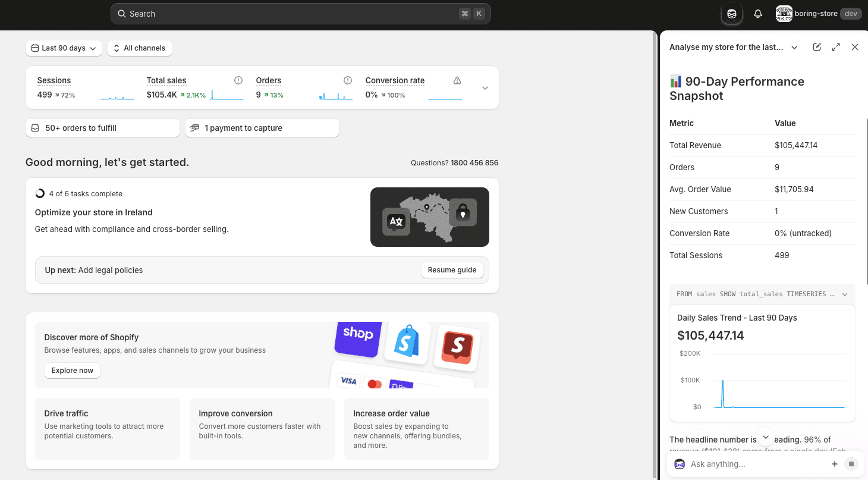The width and height of the screenshot is (868, 480).
Task: Click the plus icon in Ask anything box
Action: 835,464
